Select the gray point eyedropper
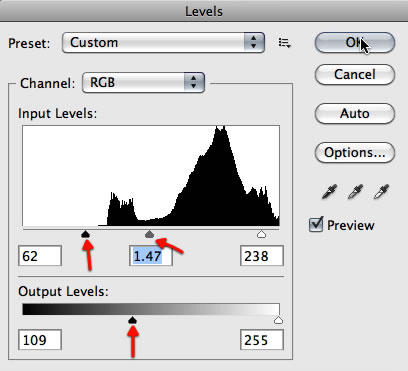 (x=355, y=192)
